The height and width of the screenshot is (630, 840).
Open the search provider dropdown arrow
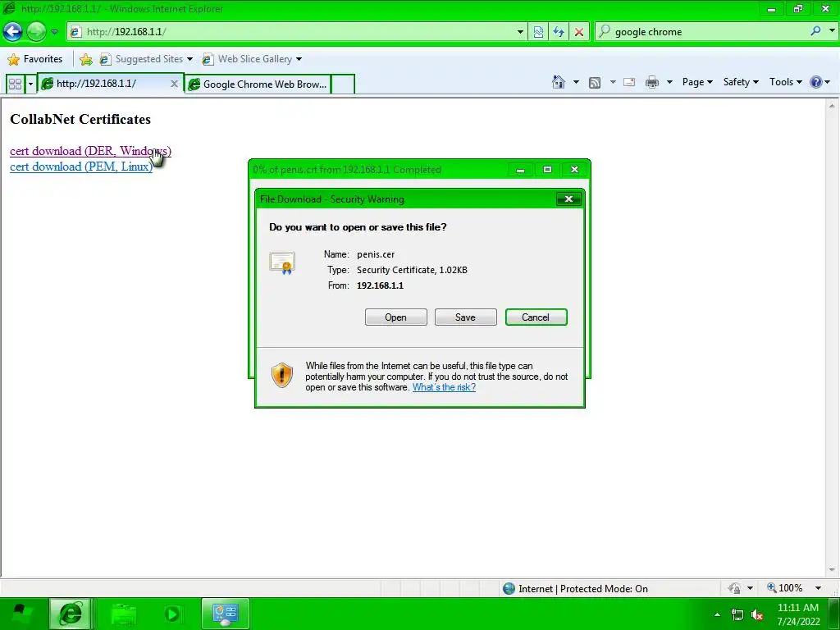(832, 31)
